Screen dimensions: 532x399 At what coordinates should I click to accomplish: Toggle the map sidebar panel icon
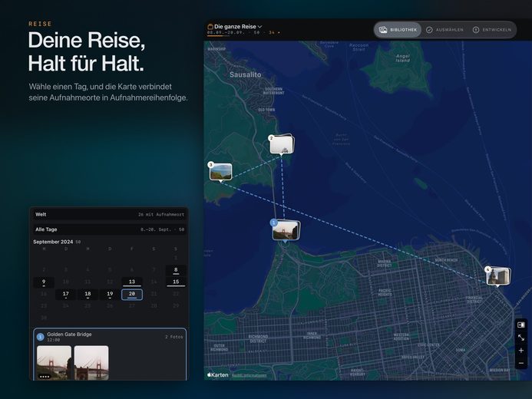pos(521,325)
